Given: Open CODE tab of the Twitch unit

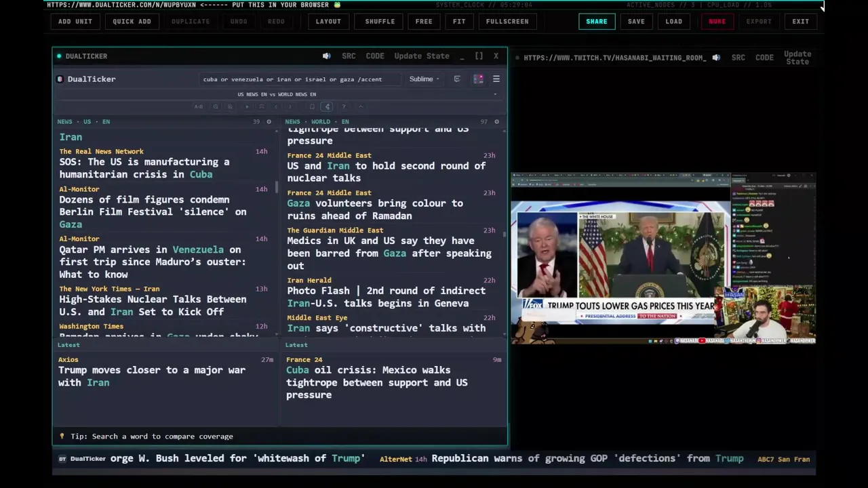Looking at the screenshot, I should coord(764,58).
